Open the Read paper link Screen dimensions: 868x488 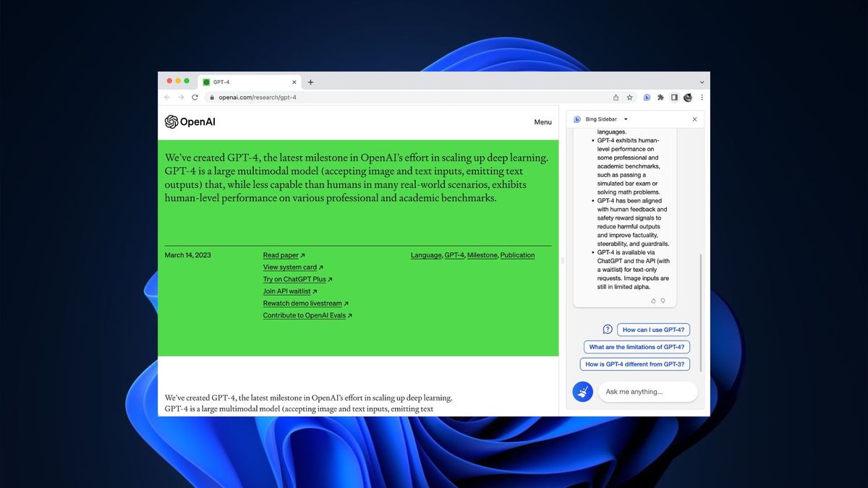point(284,255)
